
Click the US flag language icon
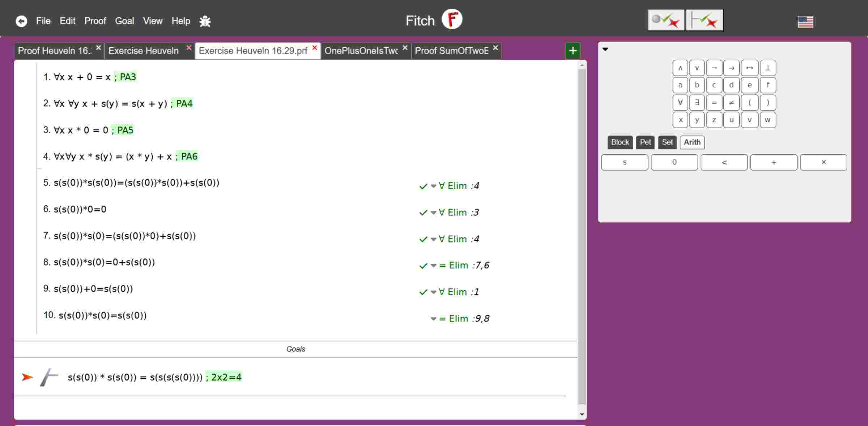click(805, 22)
